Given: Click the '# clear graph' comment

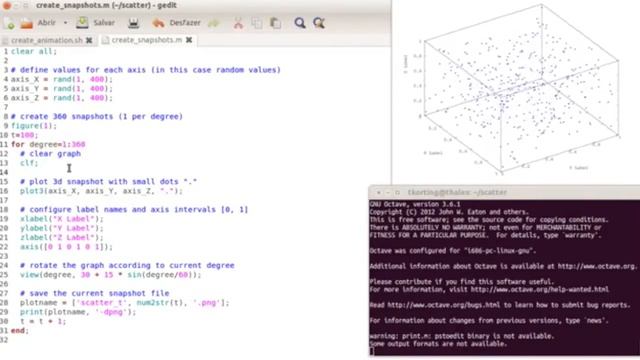Looking at the screenshot, I should 50,154.
